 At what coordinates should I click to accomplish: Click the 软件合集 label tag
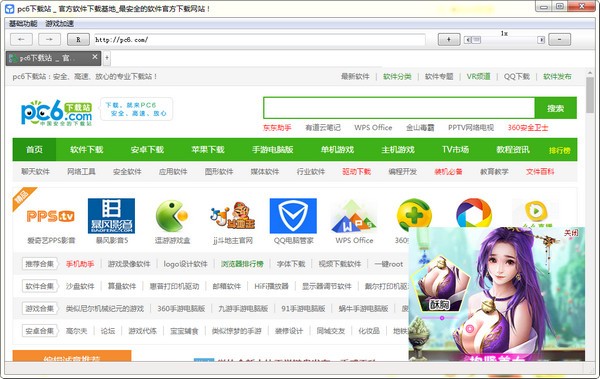point(39,286)
